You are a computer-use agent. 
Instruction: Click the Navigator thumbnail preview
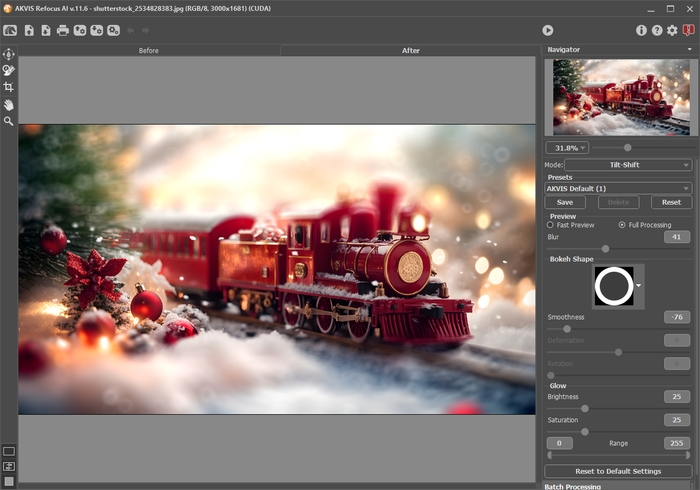(621, 97)
